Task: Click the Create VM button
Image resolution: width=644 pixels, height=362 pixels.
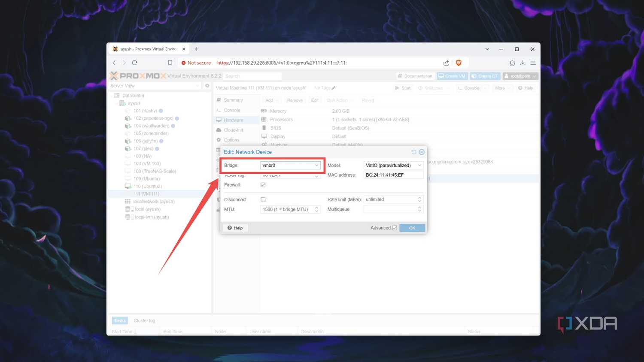Action: (452, 76)
